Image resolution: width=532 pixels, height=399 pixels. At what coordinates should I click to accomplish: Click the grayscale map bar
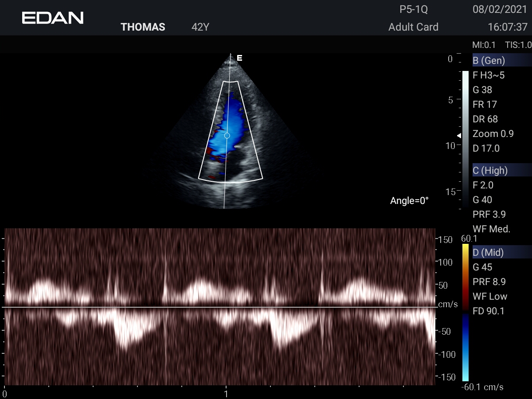tap(465, 137)
